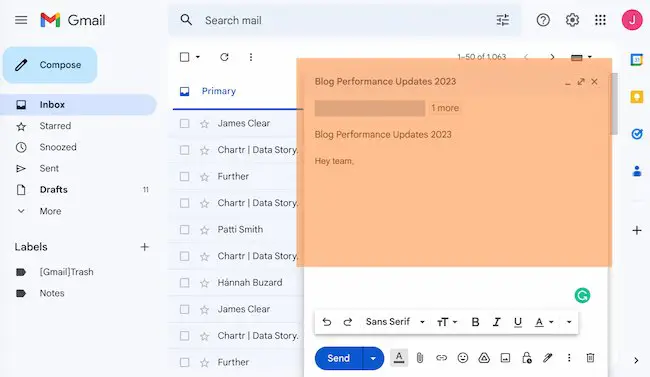
Task: Open Google Keep side panel
Action: tap(637, 97)
